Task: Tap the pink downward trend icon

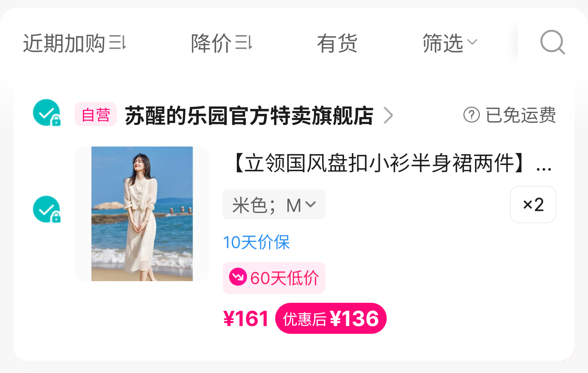Action: (x=238, y=277)
